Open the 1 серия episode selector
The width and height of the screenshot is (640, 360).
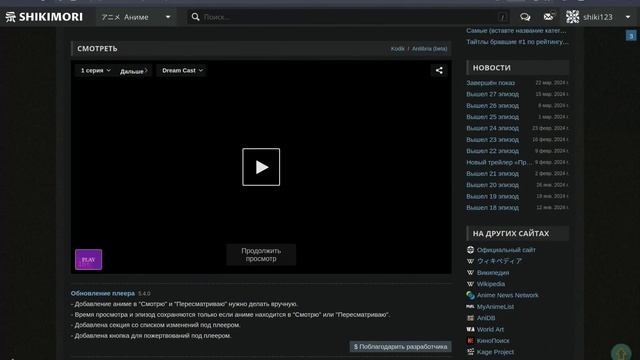[96, 71]
